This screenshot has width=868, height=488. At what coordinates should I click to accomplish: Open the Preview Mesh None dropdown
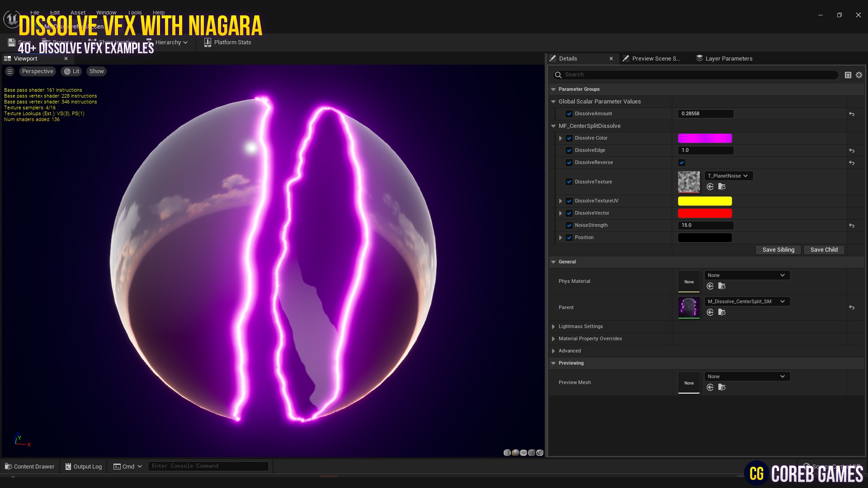tap(747, 377)
